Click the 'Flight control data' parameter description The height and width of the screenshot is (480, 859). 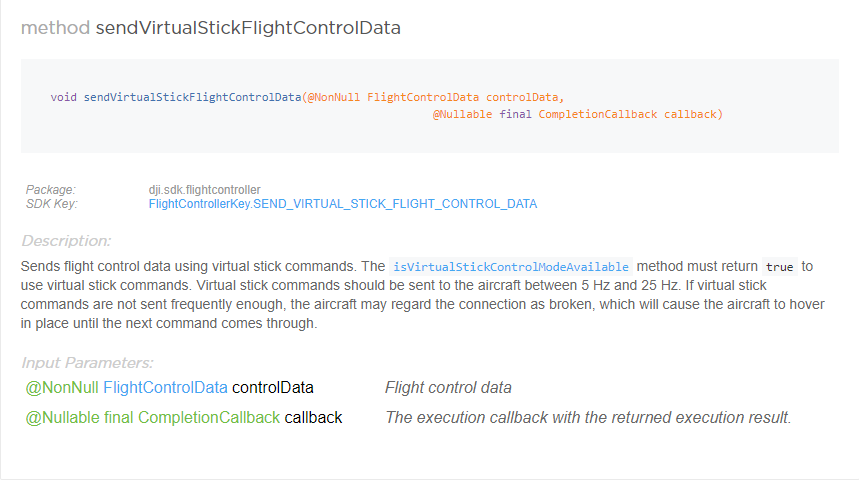448,388
